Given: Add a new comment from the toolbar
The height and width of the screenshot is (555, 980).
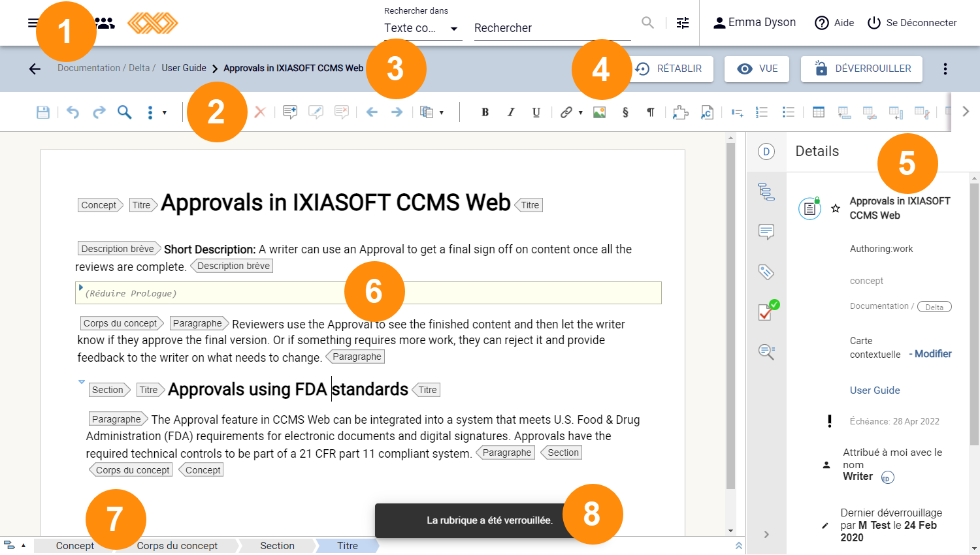Looking at the screenshot, I should (290, 112).
